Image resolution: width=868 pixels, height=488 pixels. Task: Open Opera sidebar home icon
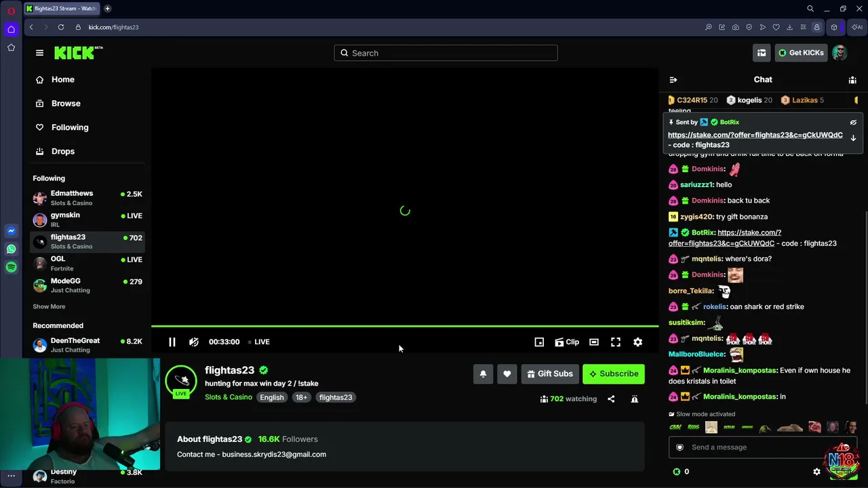pos(11,29)
